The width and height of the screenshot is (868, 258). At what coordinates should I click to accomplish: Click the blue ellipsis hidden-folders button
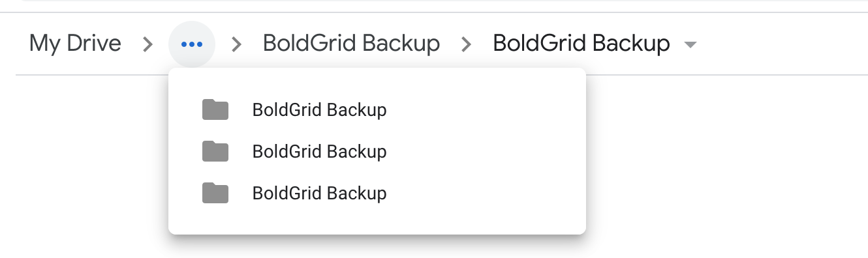192,44
